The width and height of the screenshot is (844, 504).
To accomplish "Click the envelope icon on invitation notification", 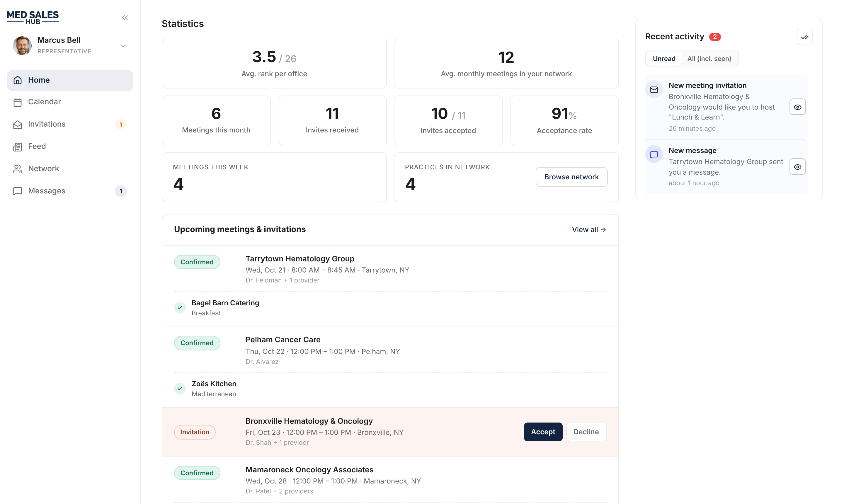I will click(x=654, y=90).
